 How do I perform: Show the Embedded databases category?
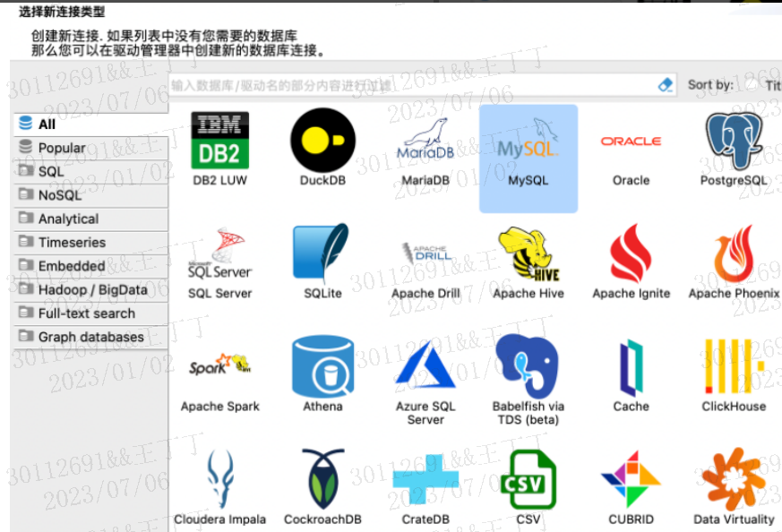coord(90,266)
